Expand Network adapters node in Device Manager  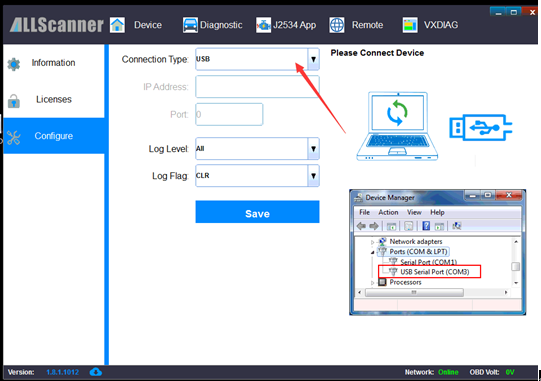coord(372,242)
